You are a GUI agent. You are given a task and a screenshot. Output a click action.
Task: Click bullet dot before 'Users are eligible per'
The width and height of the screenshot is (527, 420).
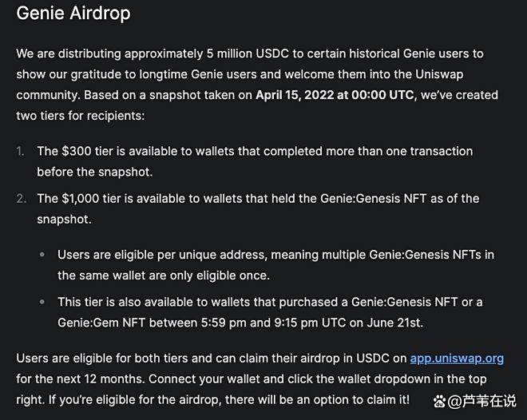(x=42, y=255)
